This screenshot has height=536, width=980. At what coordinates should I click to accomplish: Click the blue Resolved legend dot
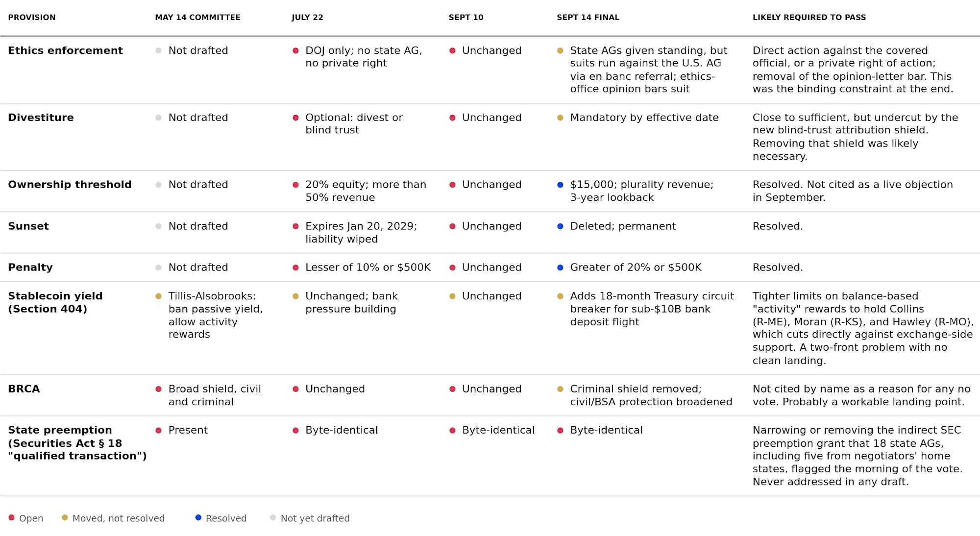point(198,517)
